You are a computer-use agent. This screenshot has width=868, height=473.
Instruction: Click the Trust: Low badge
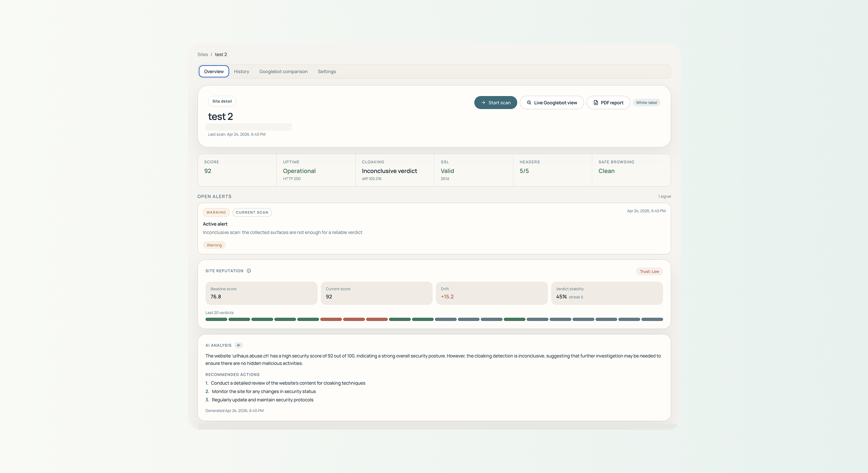(x=649, y=272)
